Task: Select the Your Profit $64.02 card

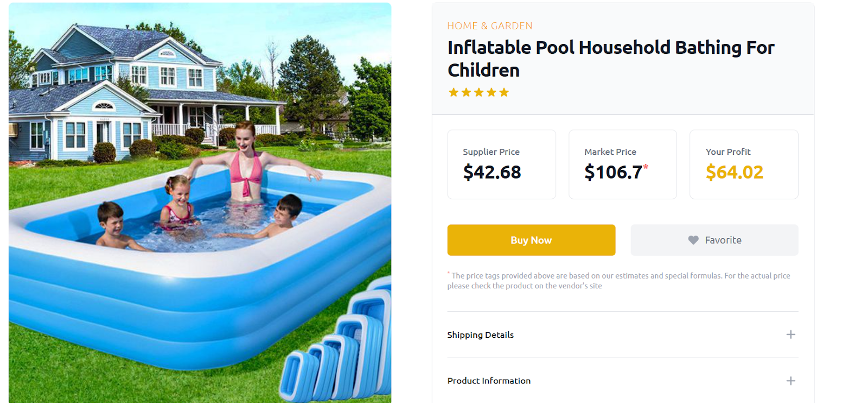Action: pyautogui.click(x=744, y=165)
